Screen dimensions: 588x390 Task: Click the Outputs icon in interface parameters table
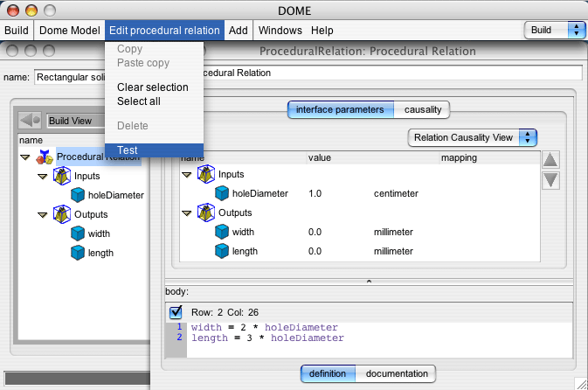[206, 212]
